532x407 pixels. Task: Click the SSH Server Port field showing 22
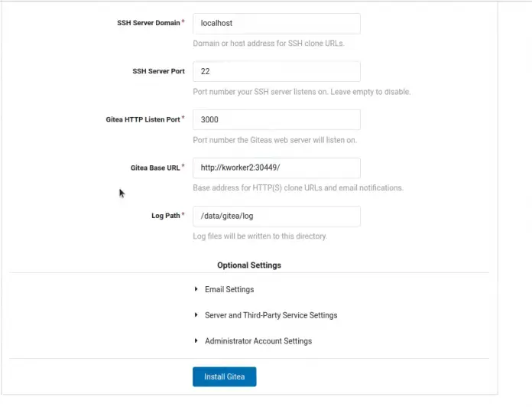(x=276, y=71)
